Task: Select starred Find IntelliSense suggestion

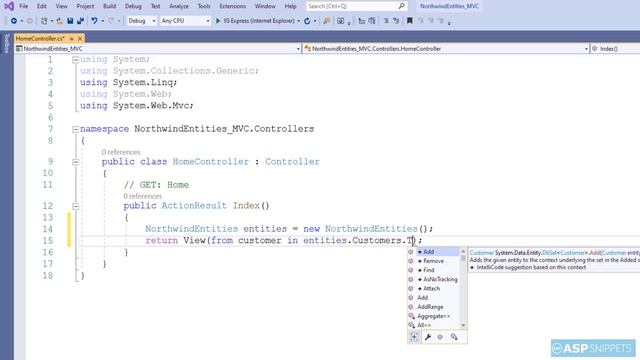Action: click(433, 270)
